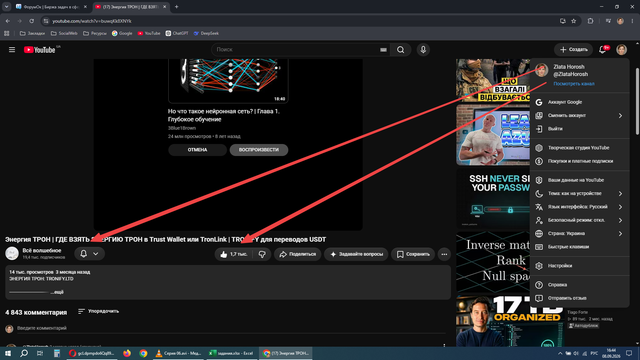This screenshot has width=640, height=360.
Task: Open Справка in account menu
Action: click(x=580, y=285)
